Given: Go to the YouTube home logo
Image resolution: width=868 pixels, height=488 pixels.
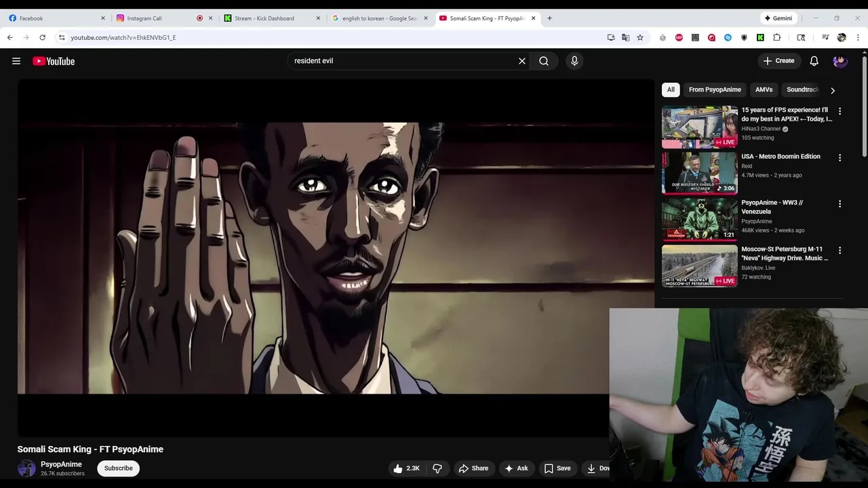Looking at the screenshot, I should (x=54, y=61).
